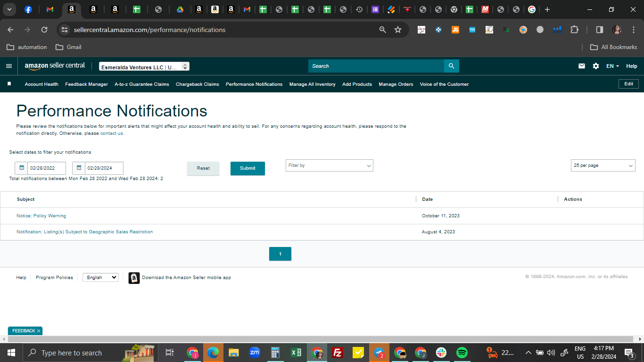Open the Windows notification center

(x=629, y=353)
